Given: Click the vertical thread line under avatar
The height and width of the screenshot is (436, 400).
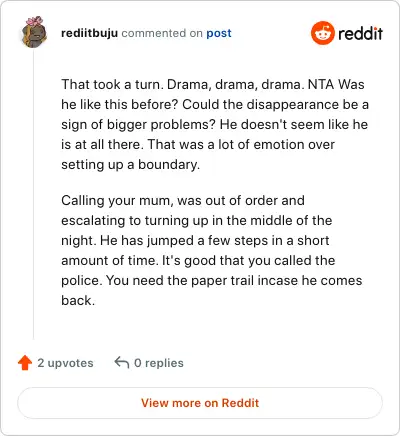Looking at the screenshot, I should pos(34,195).
